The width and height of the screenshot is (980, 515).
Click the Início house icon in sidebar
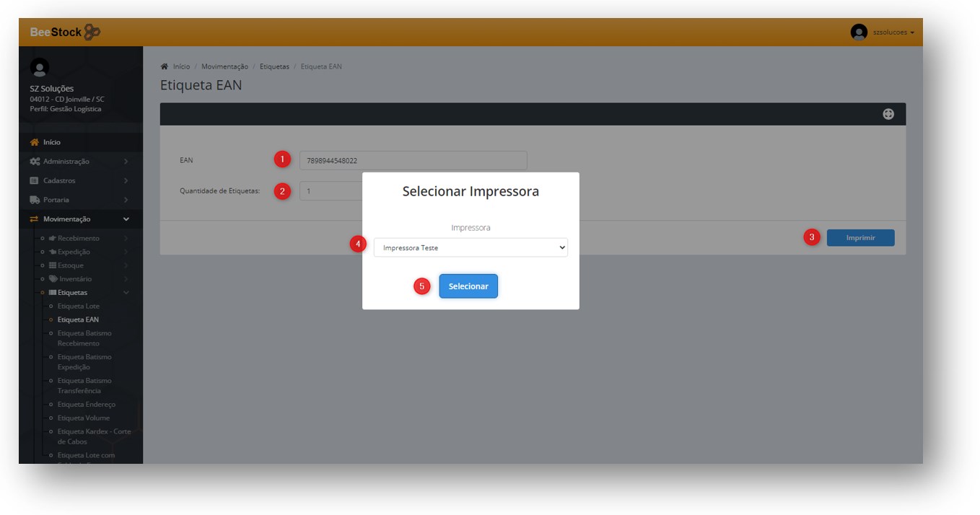click(x=34, y=142)
